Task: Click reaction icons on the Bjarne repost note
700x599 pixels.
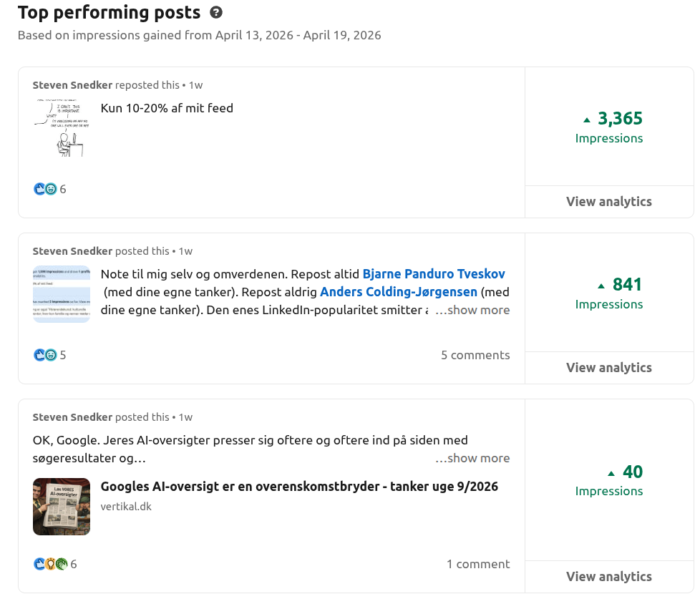Action: point(45,355)
